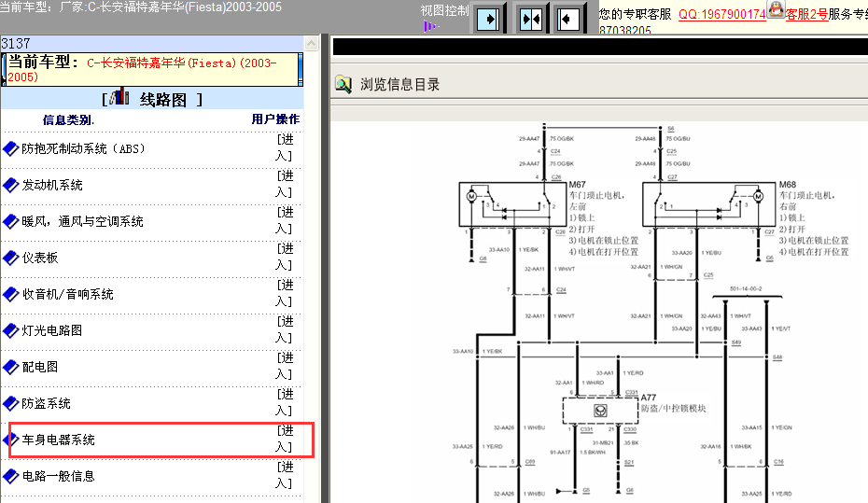Click the 线路图 section title
Viewport: 868px width, 503px height.
click(x=163, y=100)
